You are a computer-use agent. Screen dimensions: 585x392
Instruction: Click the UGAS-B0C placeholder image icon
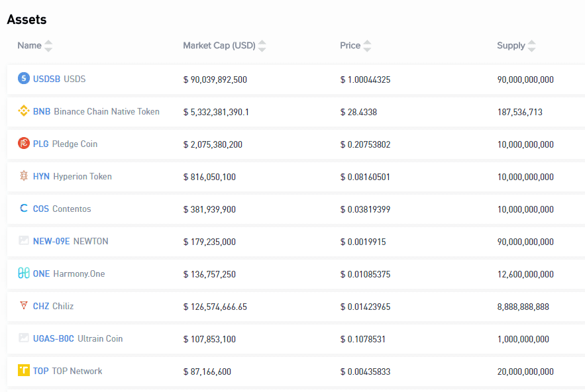point(23,338)
